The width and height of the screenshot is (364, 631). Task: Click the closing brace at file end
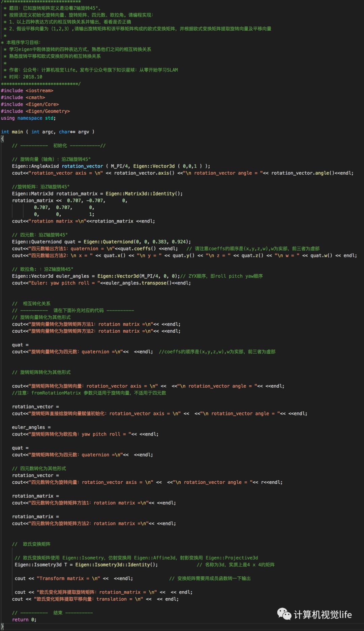point(2,626)
